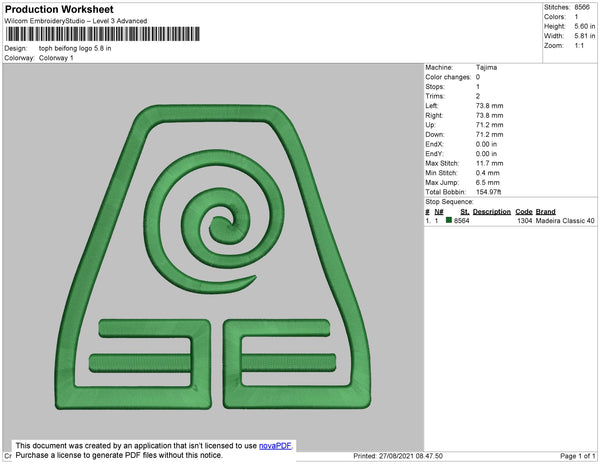This screenshot has height=464, width=600.
Task: Select the EndX value 0.00 in
Action: (486, 144)
